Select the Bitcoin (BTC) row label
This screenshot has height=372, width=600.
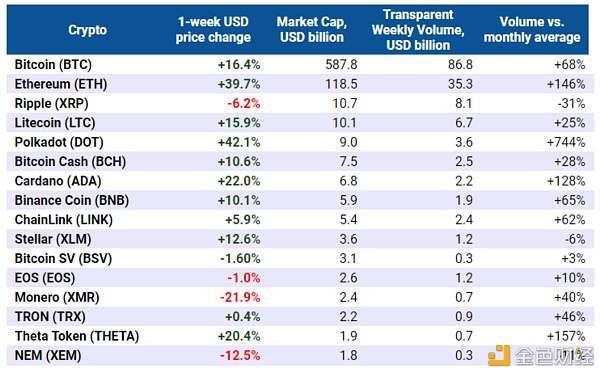(x=53, y=65)
